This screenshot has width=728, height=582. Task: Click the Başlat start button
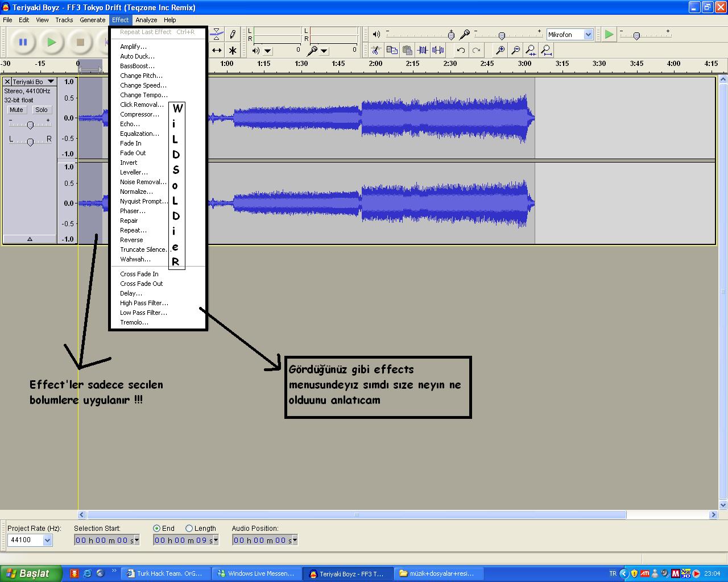(30, 573)
